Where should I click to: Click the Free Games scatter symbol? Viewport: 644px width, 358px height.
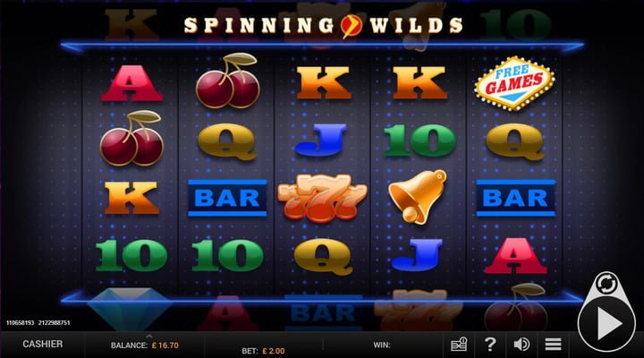point(514,83)
